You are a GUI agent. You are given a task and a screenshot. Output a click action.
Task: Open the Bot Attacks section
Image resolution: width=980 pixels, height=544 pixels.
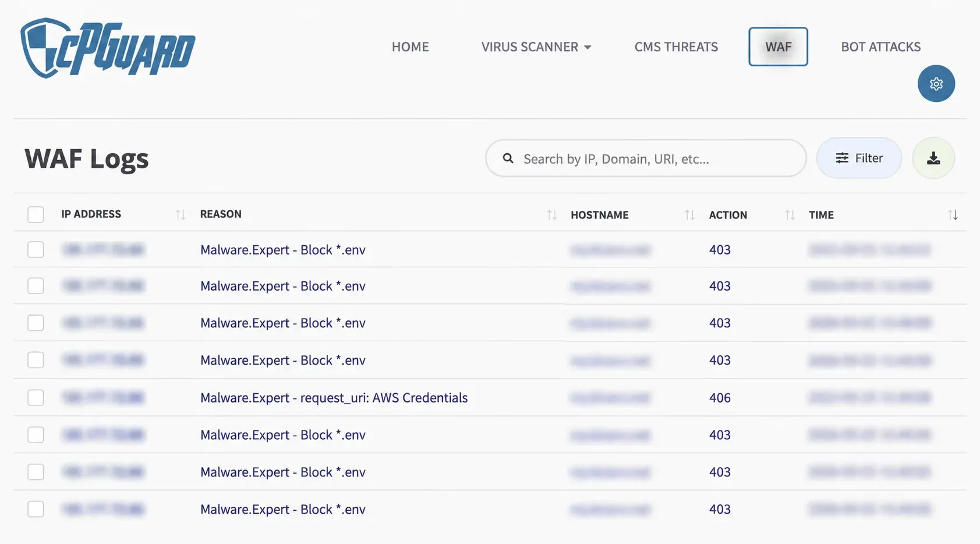tap(880, 47)
